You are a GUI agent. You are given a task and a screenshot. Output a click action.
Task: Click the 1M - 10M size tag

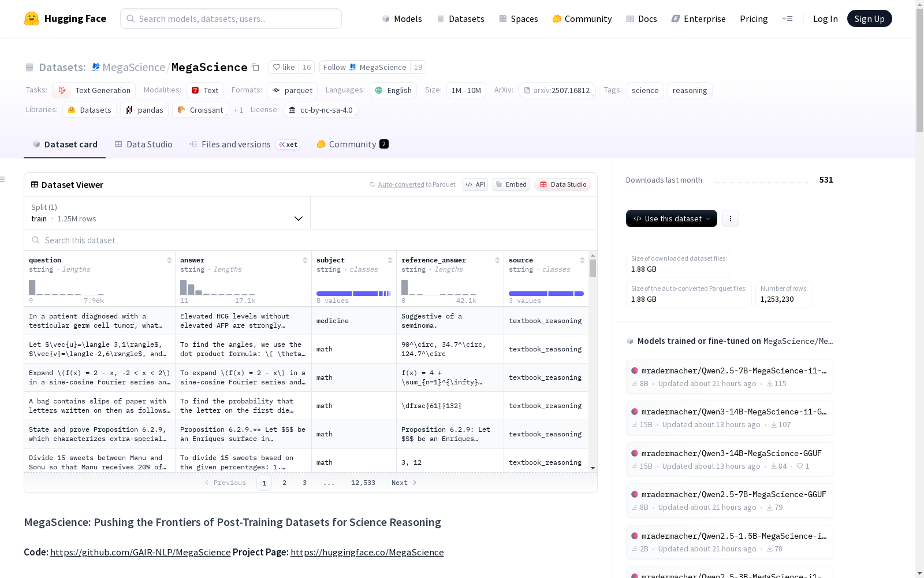coord(466,90)
